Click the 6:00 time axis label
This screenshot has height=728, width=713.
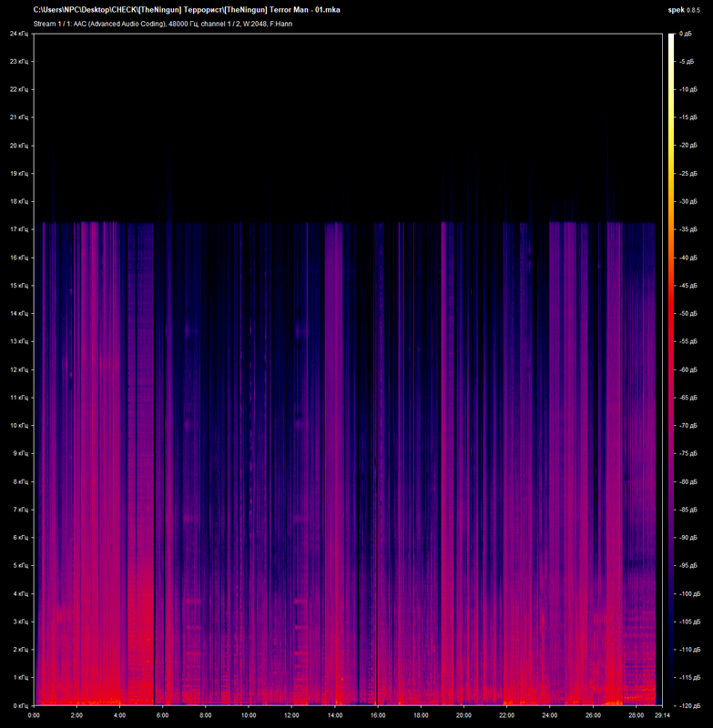pos(163,715)
